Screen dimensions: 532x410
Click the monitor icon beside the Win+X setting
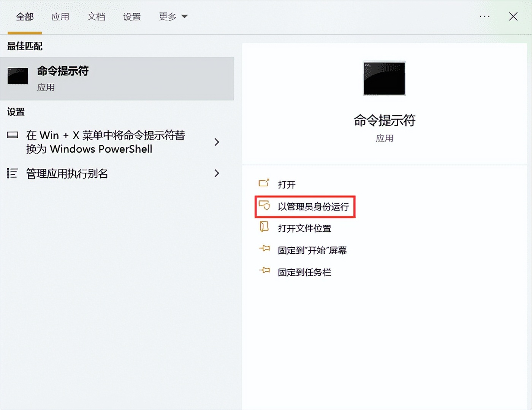pos(13,135)
